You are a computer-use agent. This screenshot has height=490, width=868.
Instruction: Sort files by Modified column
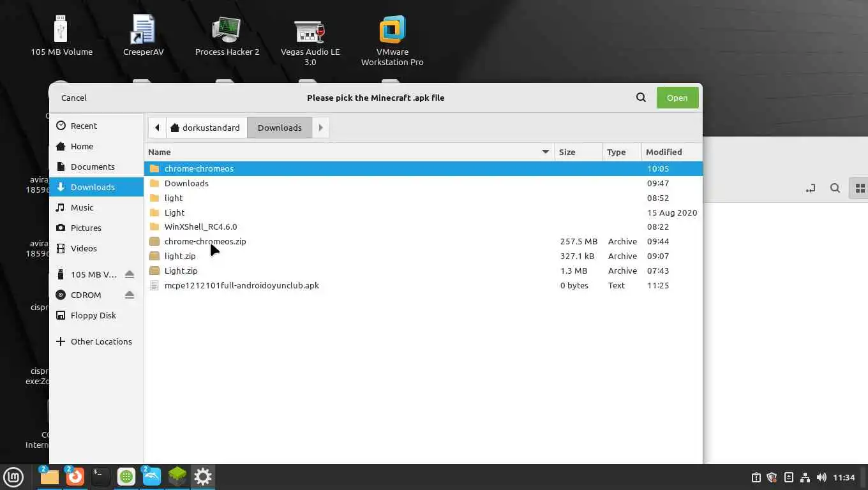(671, 152)
